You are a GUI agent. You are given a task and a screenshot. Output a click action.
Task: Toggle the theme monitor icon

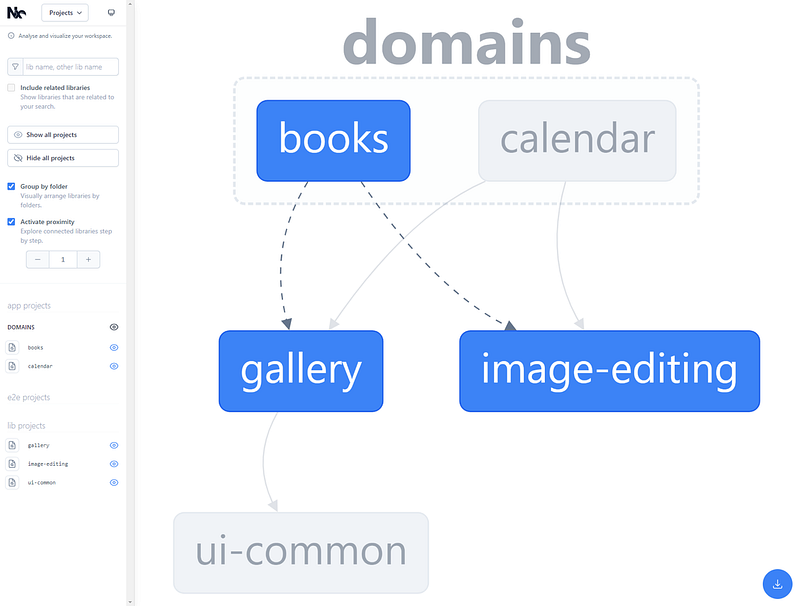point(111,13)
